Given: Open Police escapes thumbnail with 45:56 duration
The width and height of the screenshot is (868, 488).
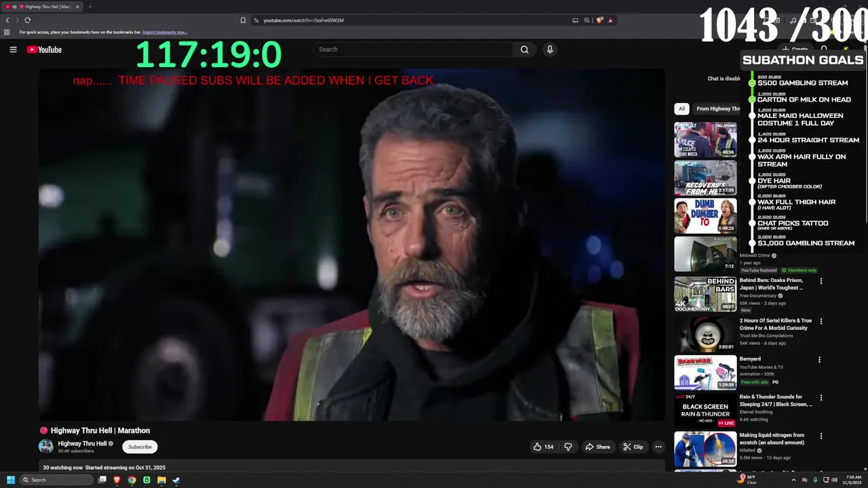Looking at the screenshot, I should (x=705, y=140).
